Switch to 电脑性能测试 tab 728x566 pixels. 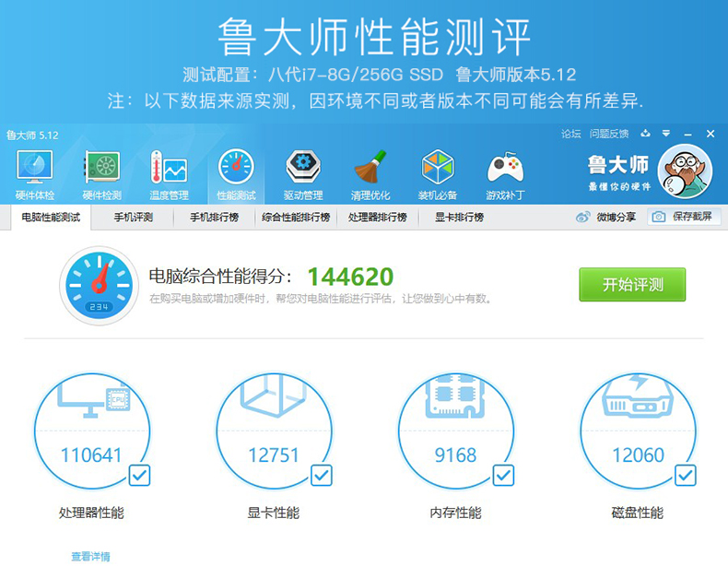pyautogui.click(x=51, y=218)
